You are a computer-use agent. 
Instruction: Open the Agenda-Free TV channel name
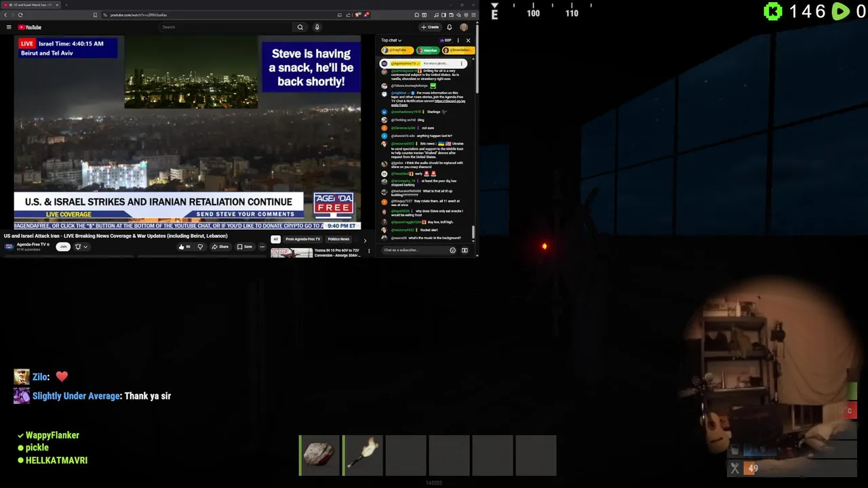[31, 245]
